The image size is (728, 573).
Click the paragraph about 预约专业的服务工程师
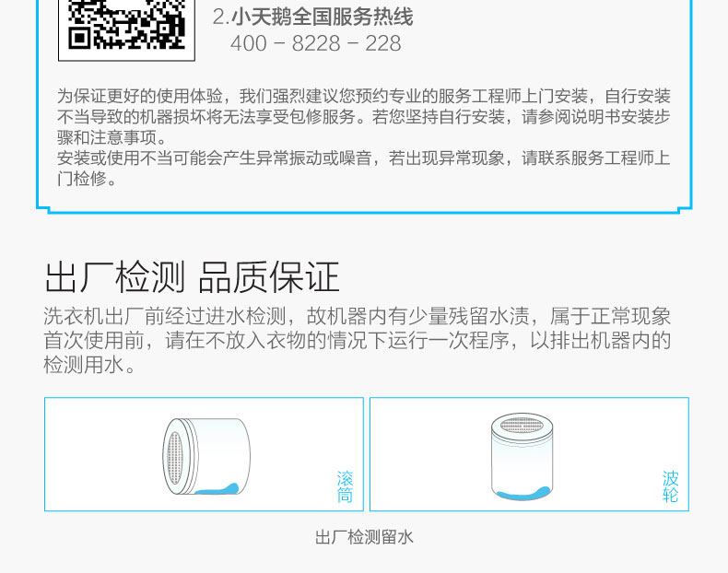click(363, 117)
